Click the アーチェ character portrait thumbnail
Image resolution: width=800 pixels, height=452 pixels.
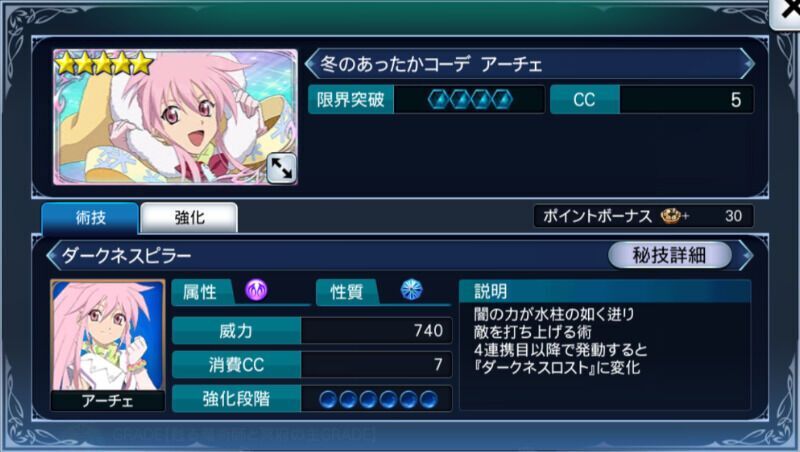pyautogui.click(x=108, y=344)
